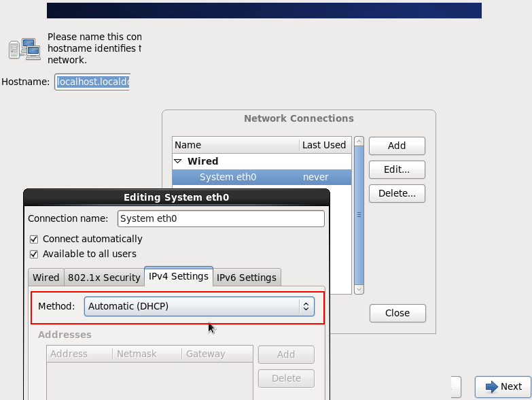Click Add in Network Connections window
The height and width of the screenshot is (400, 532).
(x=397, y=146)
